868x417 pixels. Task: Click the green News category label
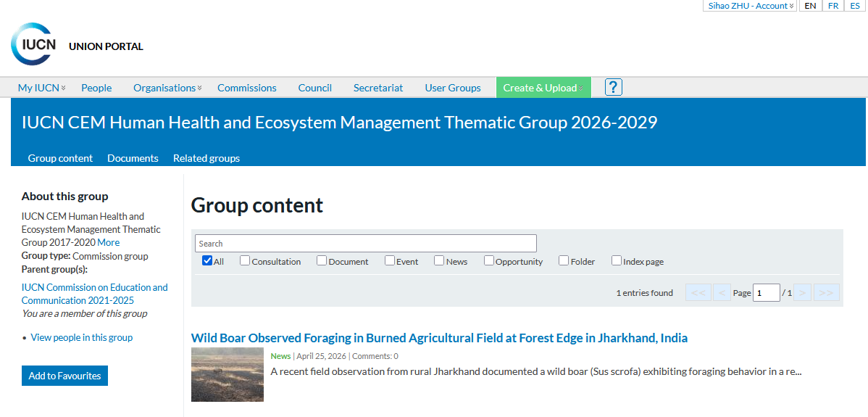coord(280,356)
